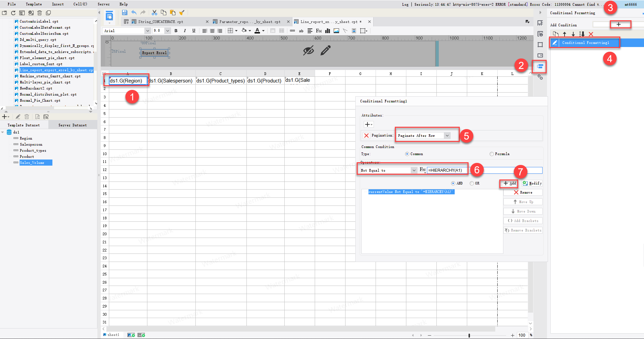
Task: Select the Common condition type radio button
Action: point(407,154)
